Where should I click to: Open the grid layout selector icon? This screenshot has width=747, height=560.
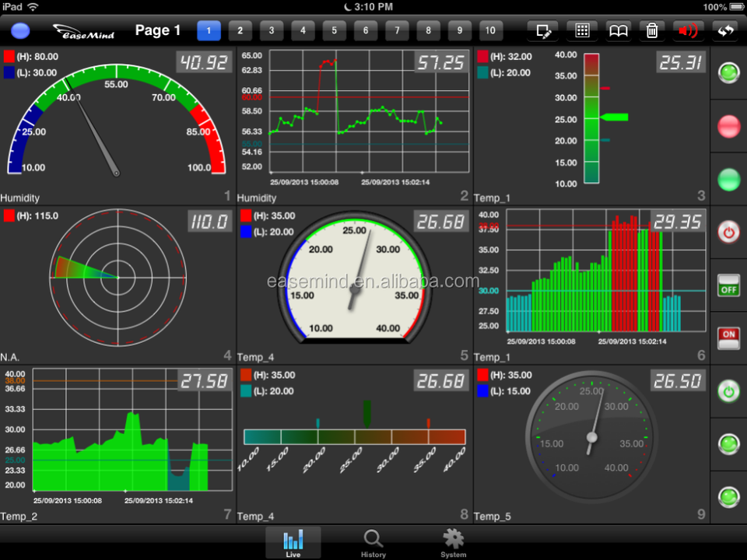click(581, 31)
